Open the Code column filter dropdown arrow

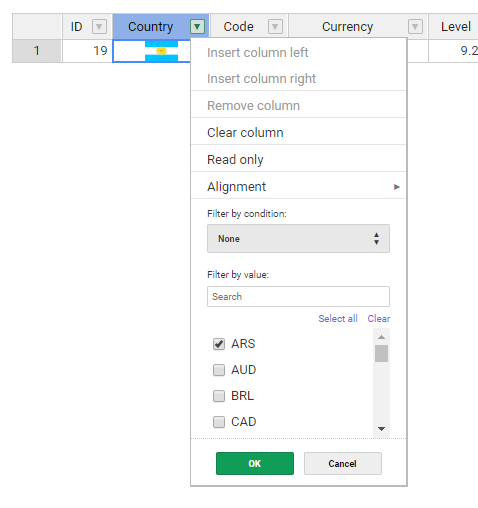click(x=275, y=27)
